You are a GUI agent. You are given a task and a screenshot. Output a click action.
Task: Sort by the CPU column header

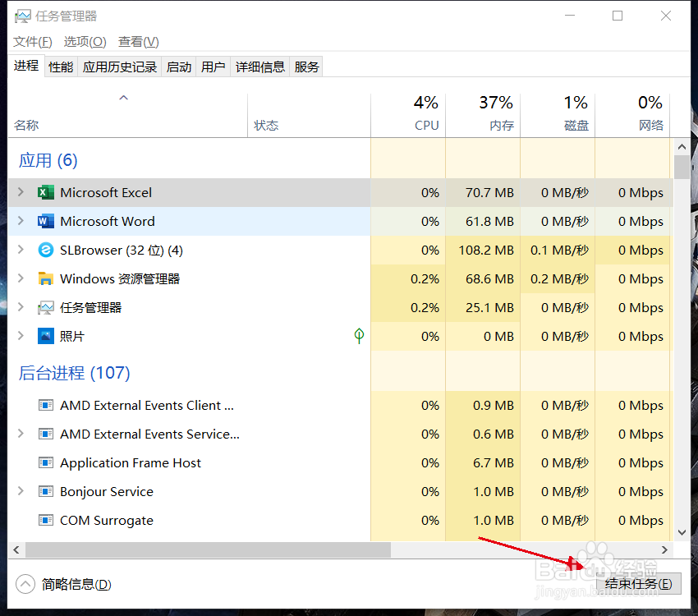point(408,115)
